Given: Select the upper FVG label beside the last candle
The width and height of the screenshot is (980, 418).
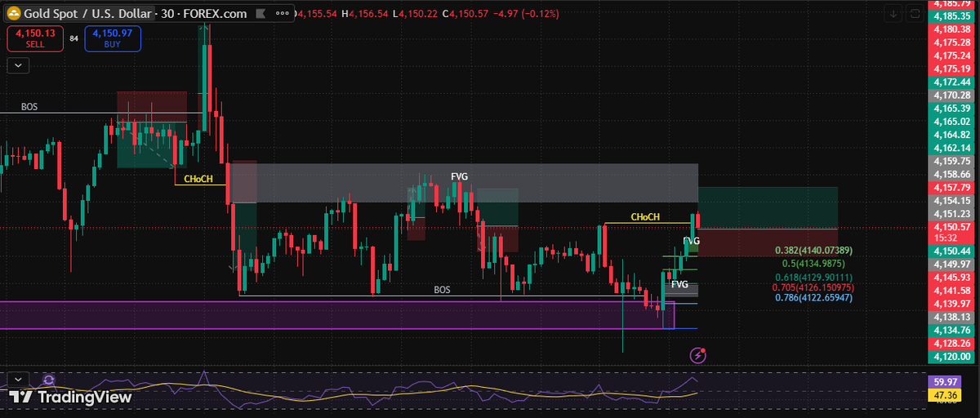Looking at the screenshot, I should coord(691,241).
